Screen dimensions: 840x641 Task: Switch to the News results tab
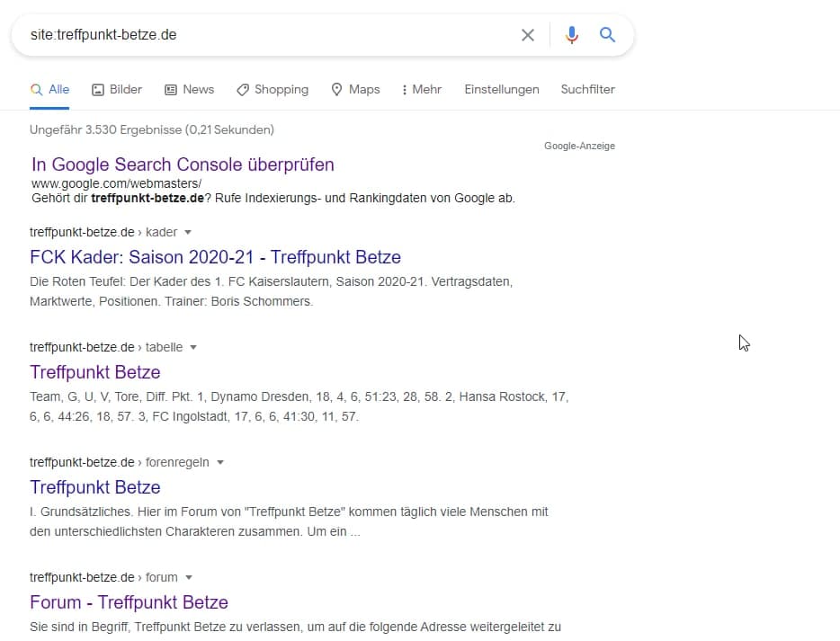189,89
